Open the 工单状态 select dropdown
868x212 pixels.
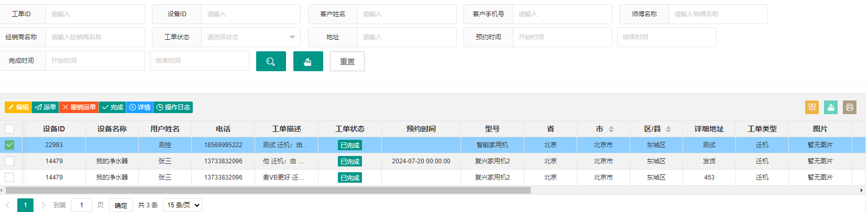click(251, 37)
